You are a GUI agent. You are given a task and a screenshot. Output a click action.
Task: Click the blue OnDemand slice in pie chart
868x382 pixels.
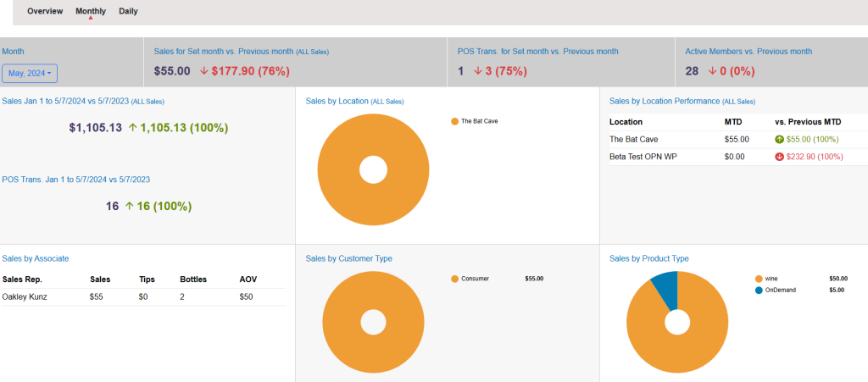coord(666,288)
